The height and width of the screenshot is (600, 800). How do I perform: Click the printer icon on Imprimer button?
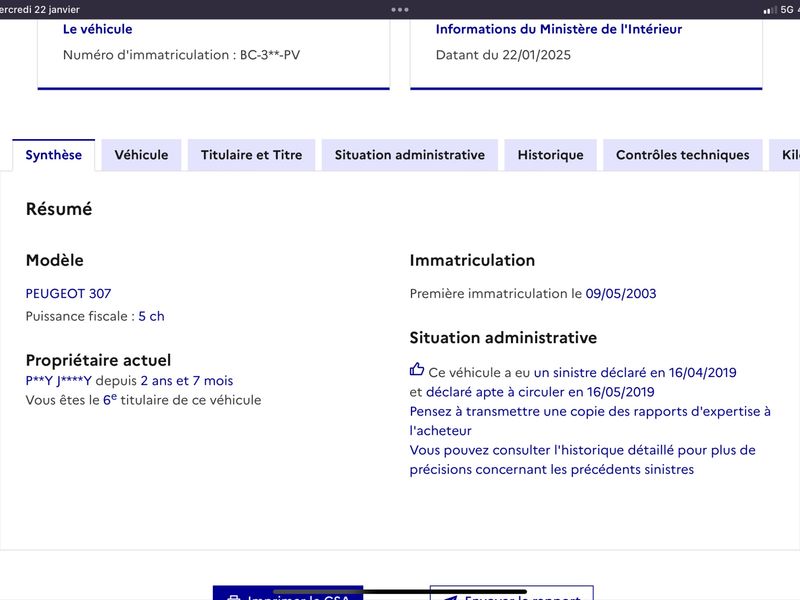click(234, 597)
